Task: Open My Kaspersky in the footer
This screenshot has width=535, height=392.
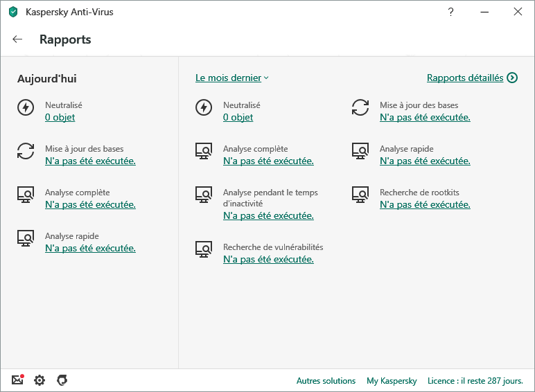Action: click(392, 381)
